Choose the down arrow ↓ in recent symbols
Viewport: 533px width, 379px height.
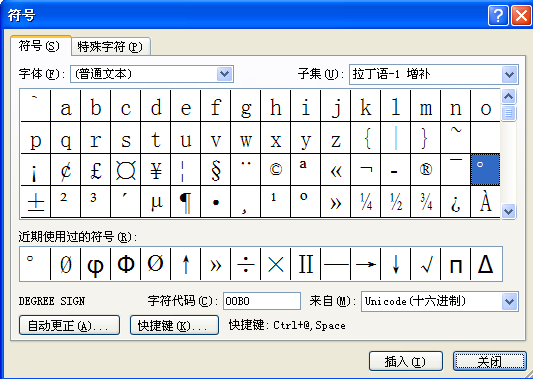point(396,264)
